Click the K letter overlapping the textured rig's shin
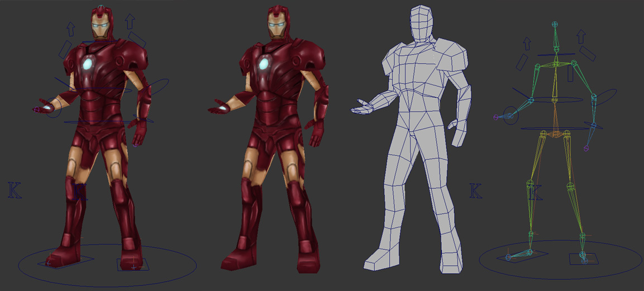The height and width of the screenshot is (291, 644). pyautogui.click(x=80, y=193)
